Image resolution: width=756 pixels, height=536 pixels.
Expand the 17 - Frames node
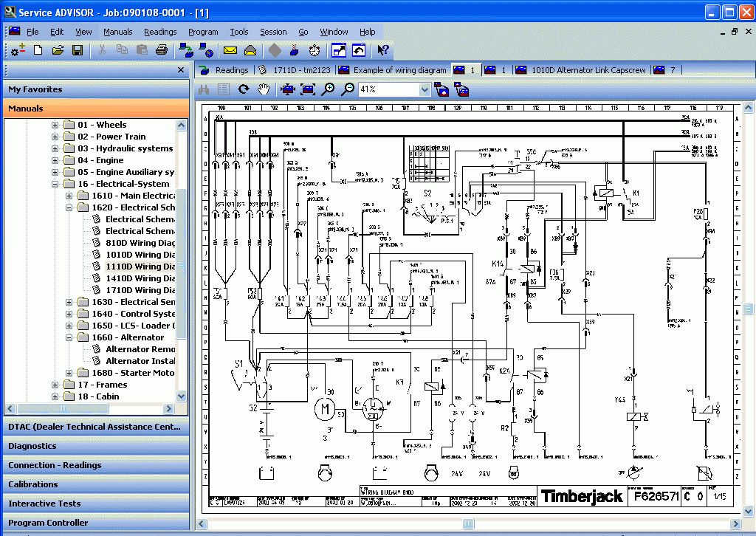(x=55, y=385)
